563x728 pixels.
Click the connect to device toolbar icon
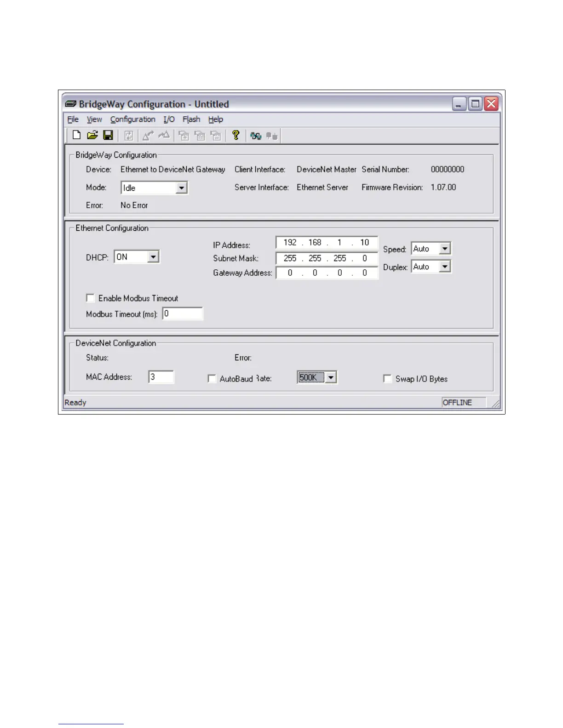(256, 136)
